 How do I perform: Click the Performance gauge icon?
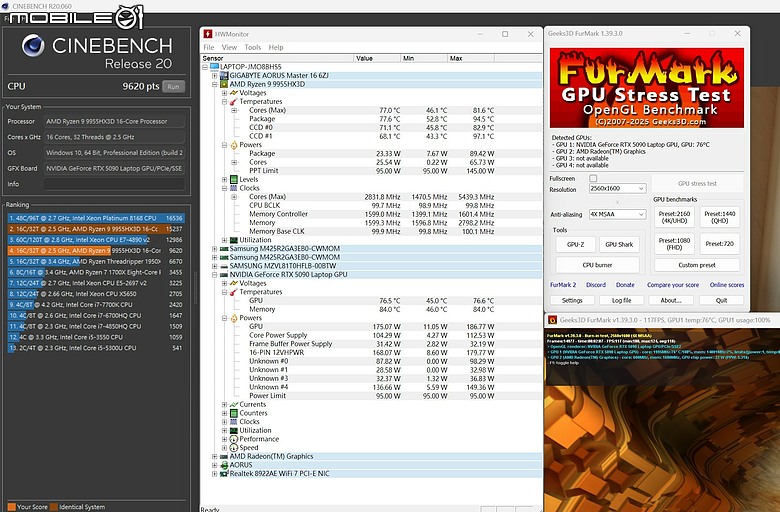coord(233,439)
